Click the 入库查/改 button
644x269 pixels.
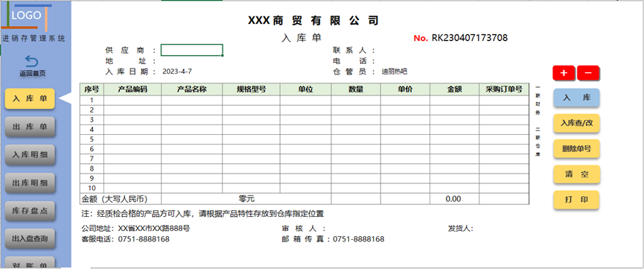click(x=577, y=123)
